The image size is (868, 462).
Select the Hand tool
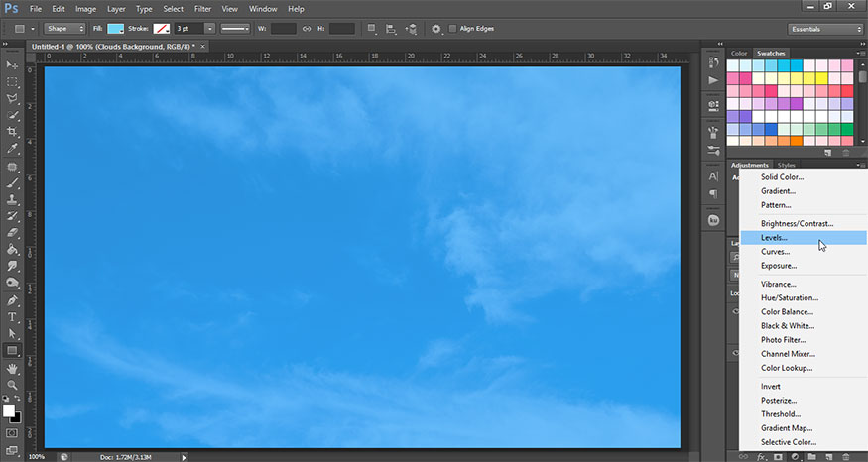(12, 368)
